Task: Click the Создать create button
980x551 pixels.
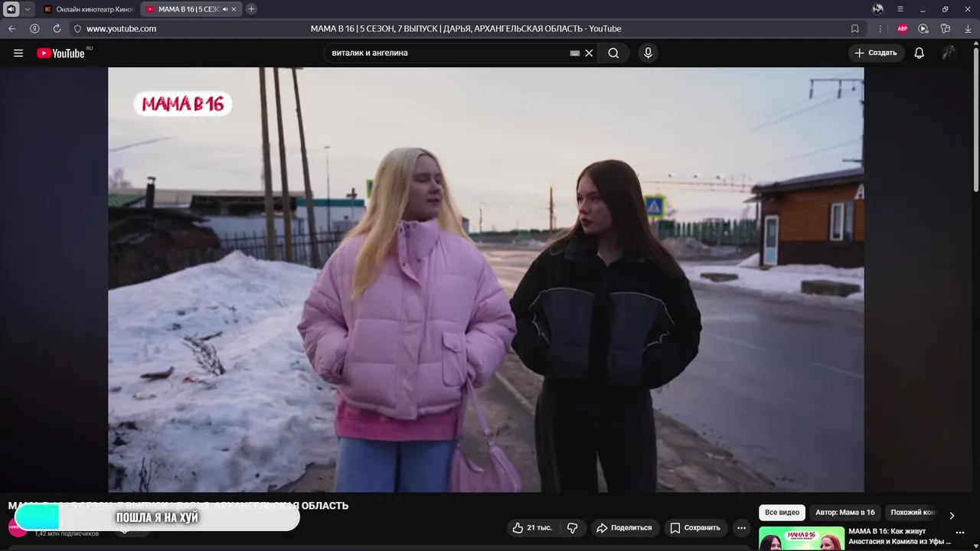Action: pos(876,53)
